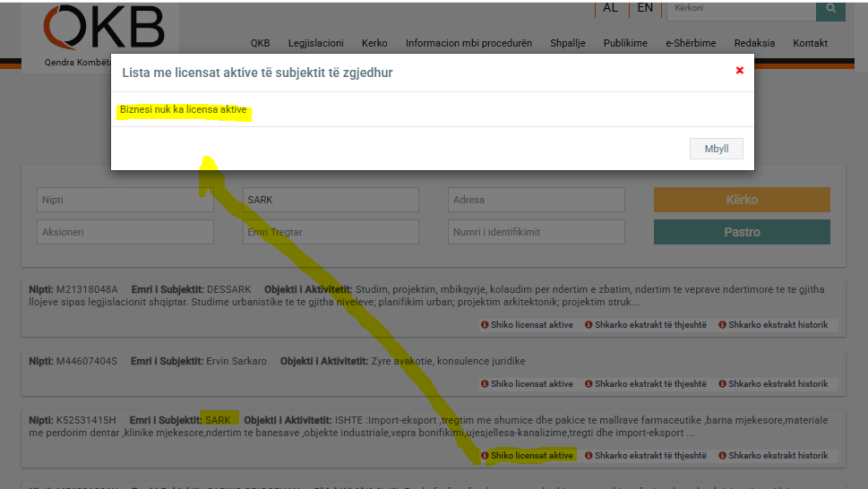
Task: Close the active licenses dialog with red X
Action: pyautogui.click(x=739, y=71)
